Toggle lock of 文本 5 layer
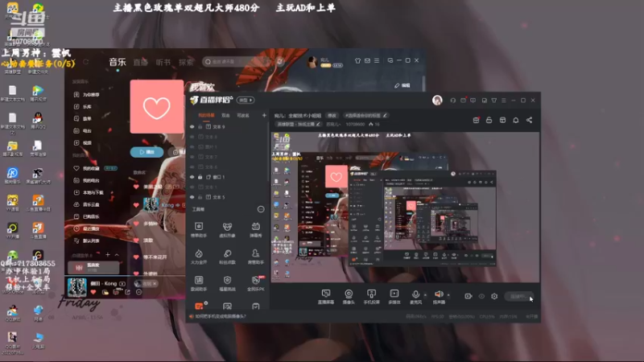 pos(200,197)
